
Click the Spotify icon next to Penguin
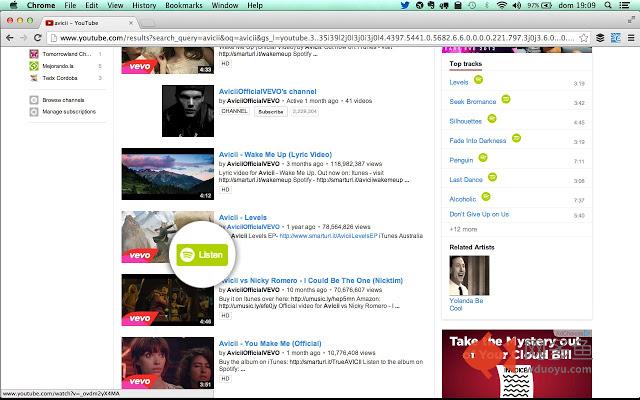(483, 157)
